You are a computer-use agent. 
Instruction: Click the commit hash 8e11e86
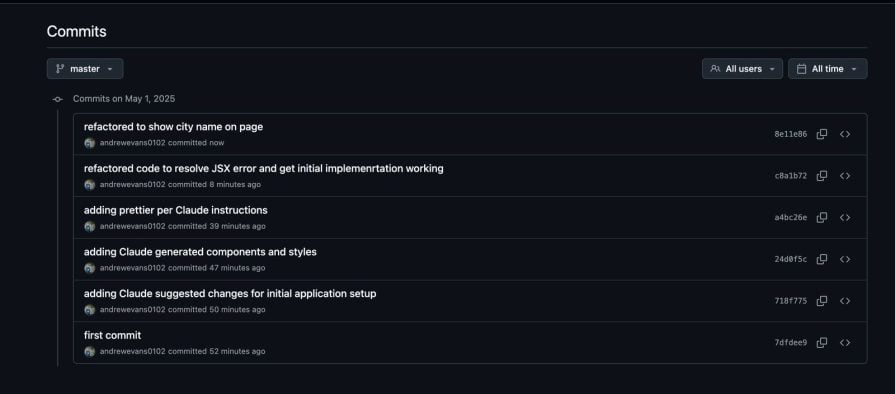(791, 134)
